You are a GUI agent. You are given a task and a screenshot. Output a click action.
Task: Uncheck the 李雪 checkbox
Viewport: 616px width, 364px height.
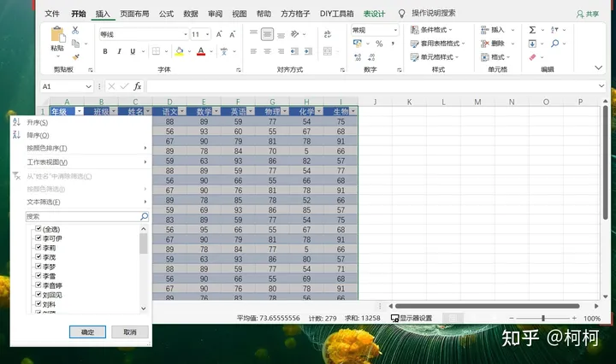click(x=38, y=275)
